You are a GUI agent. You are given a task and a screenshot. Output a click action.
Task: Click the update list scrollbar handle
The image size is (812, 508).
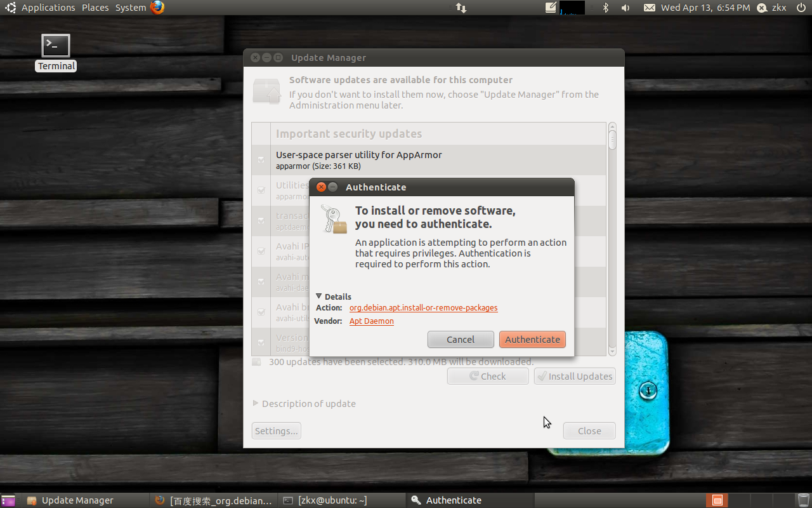612,140
